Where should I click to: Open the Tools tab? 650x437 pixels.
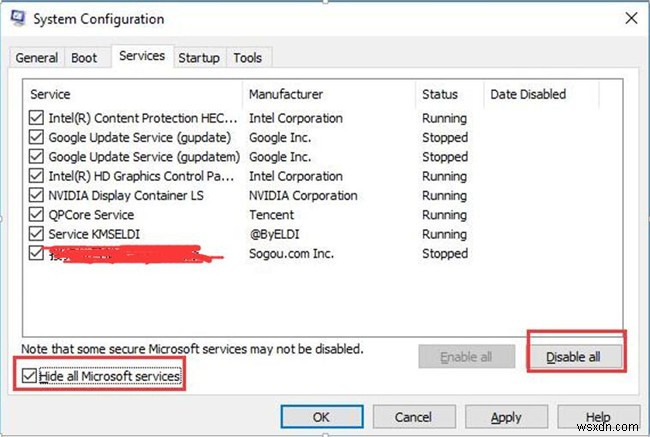247,58
